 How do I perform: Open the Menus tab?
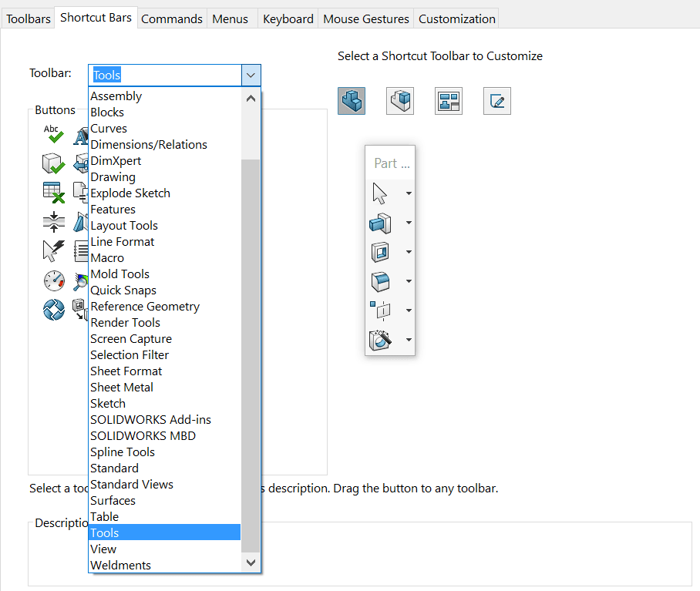(230, 18)
